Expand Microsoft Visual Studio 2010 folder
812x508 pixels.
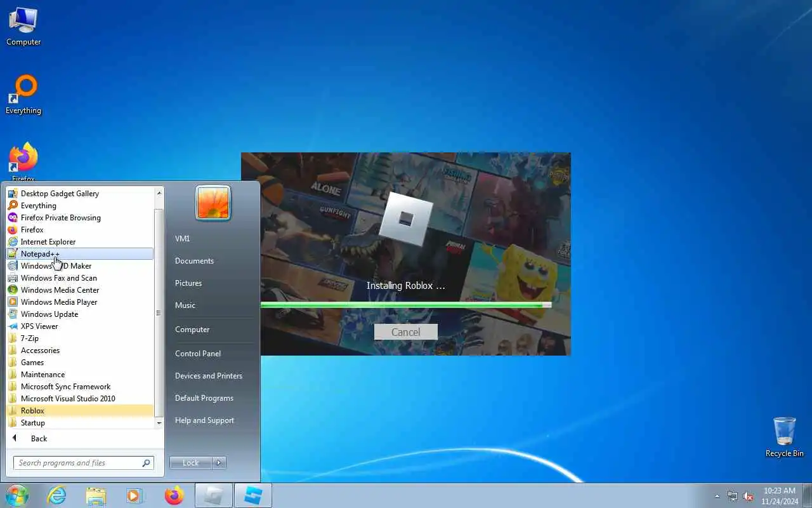[x=80, y=398]
